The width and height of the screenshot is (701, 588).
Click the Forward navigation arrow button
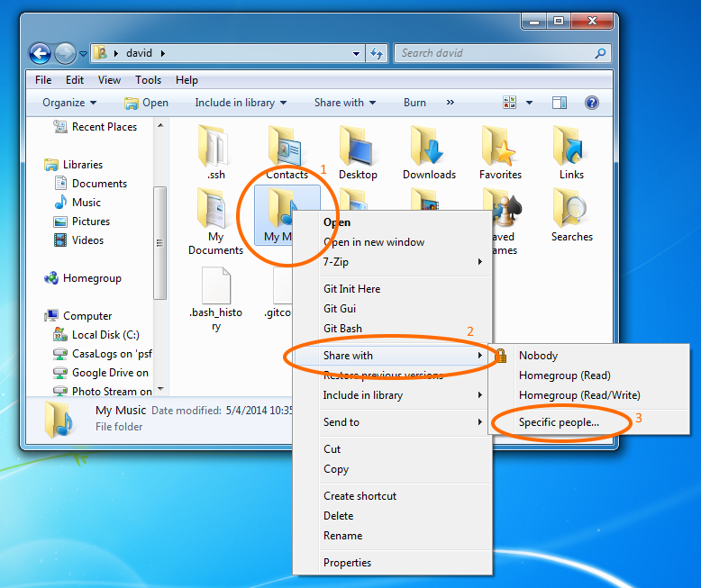pyautogui.click(x=65, y=54)
